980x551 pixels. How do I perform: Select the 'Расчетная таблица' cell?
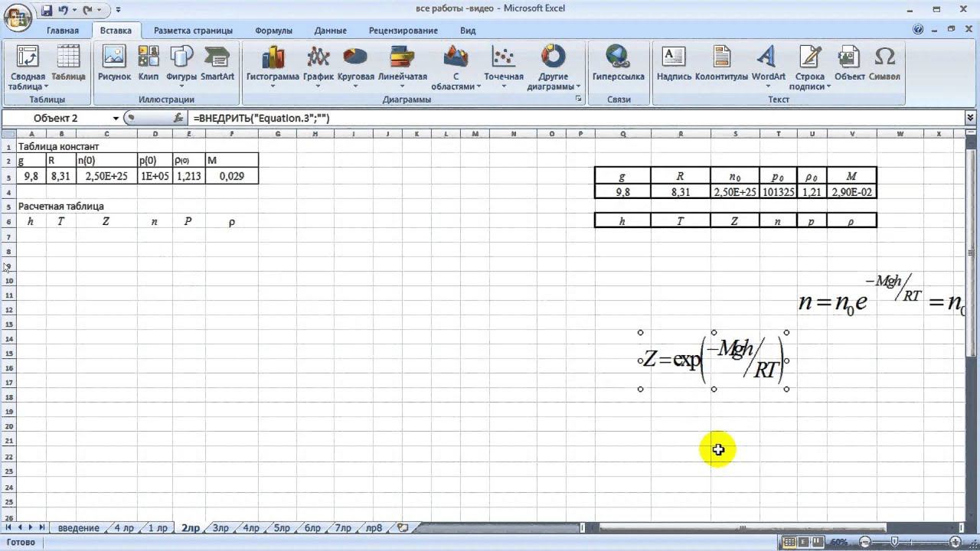tap(61, 206)
